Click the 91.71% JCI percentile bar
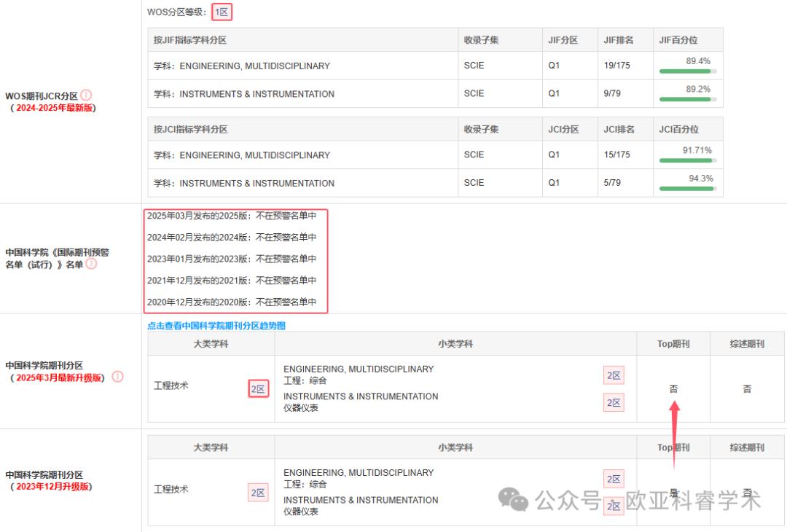Screen dimensions: 787x532 [688, 160]
